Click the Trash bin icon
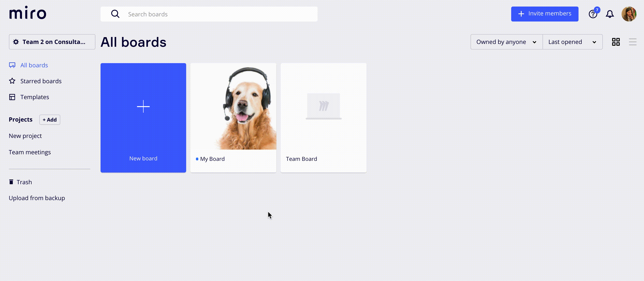Viewport: 644px width, 281px height. tap(11, 182)
